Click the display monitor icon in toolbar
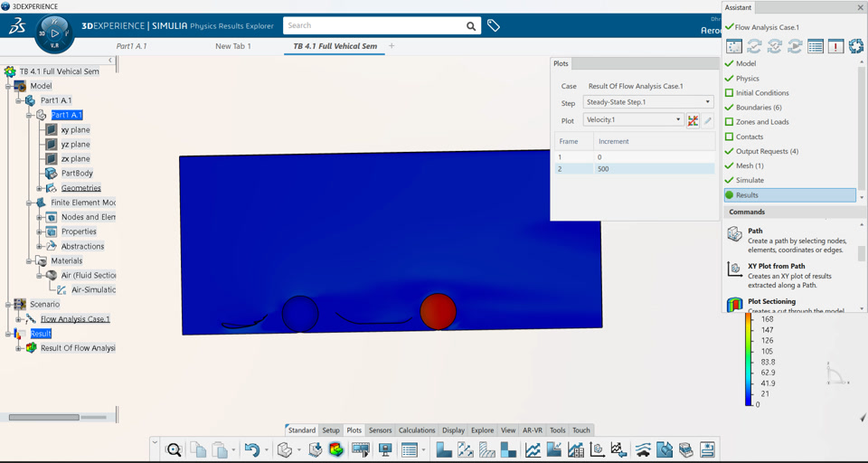This screenshot has width=868, height=463. [385, 449]
